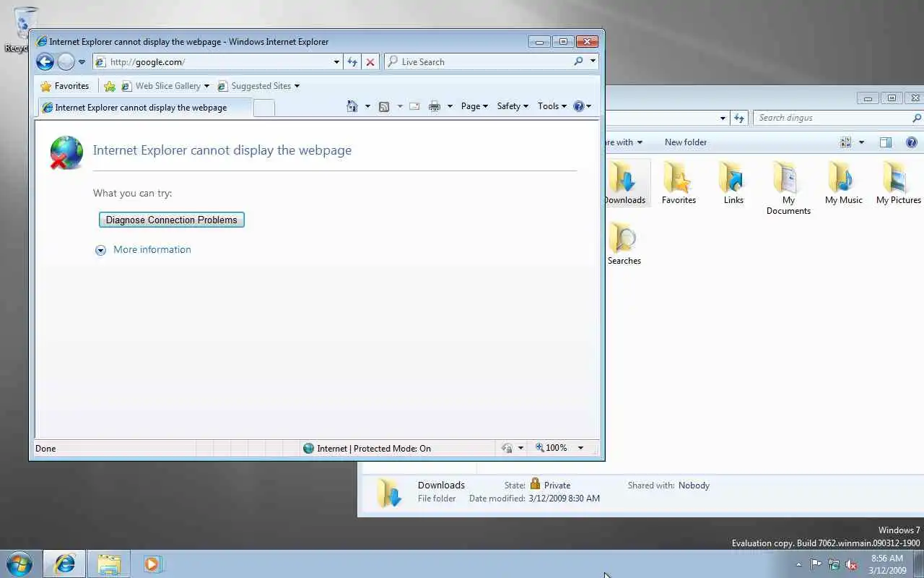Stop loading with the red X icon
This screenshot has height=578, width=924.
click(x=370, y=62)
